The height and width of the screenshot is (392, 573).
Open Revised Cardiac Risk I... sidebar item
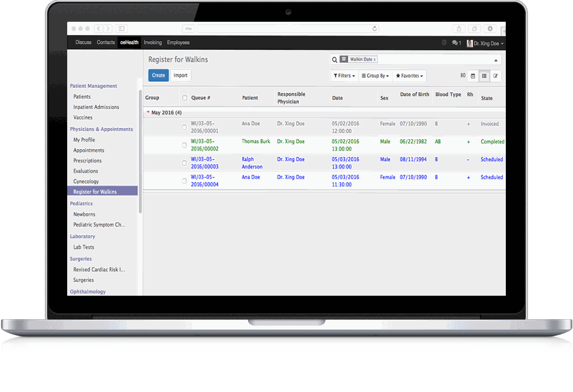click(x=99, y=270)
